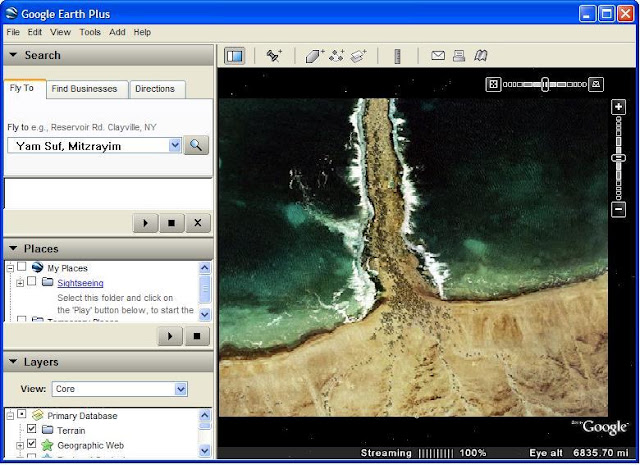
Task: Clear search results with X button
Action: click(x=198, y=223)
